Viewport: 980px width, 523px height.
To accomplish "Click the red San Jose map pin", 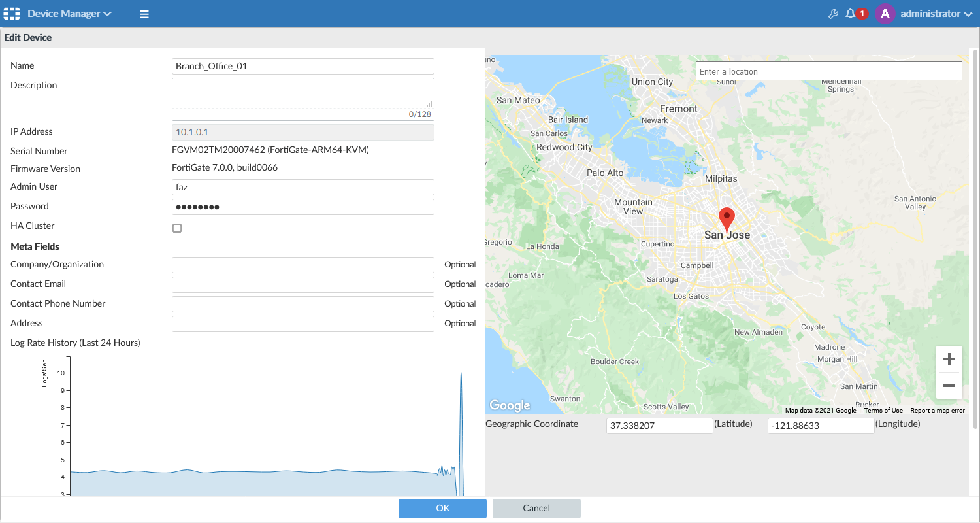I will click(x=727, y=218).
